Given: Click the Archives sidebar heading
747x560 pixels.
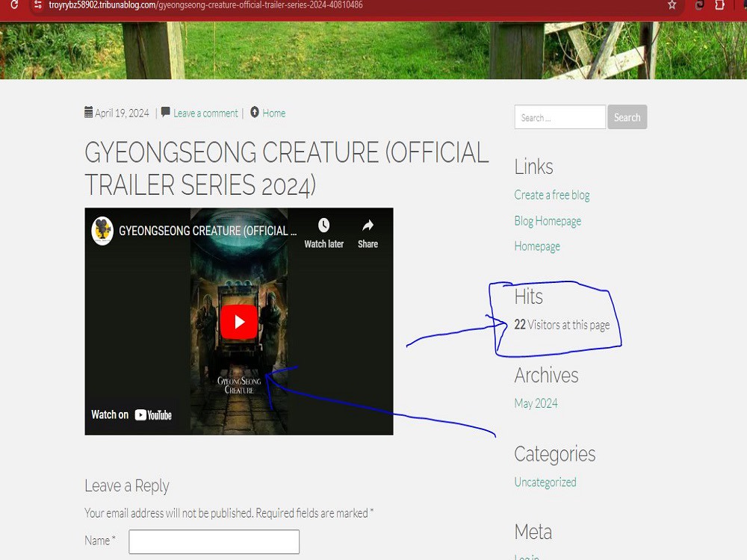Looking at the screenshot, I should [547, 376].
